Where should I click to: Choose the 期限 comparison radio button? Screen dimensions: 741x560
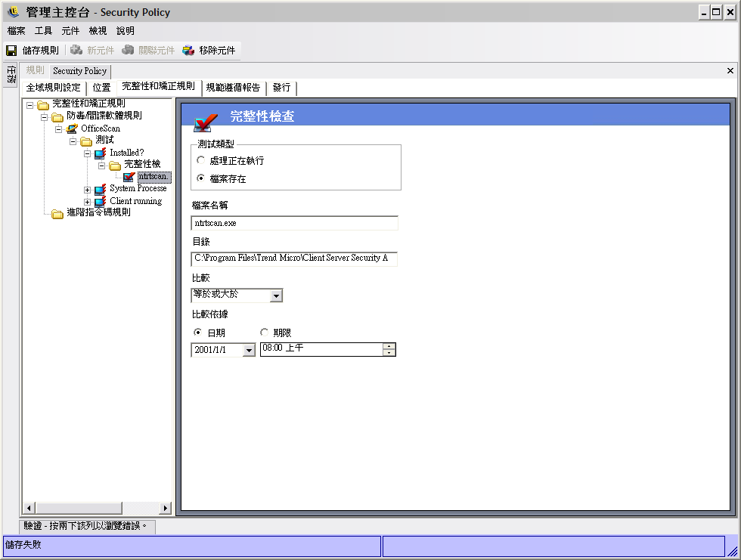click(264, 332)
